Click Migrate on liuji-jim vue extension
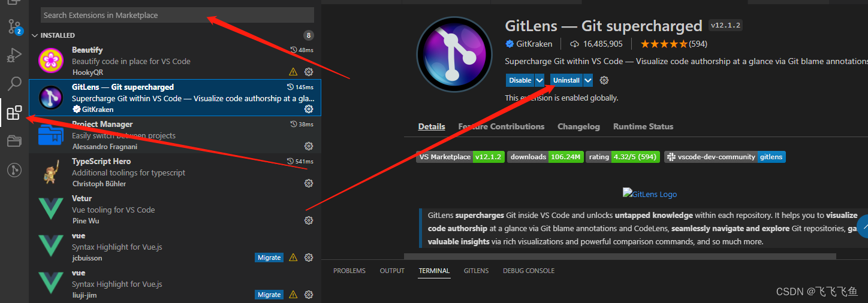 click(x=269, y=295)
